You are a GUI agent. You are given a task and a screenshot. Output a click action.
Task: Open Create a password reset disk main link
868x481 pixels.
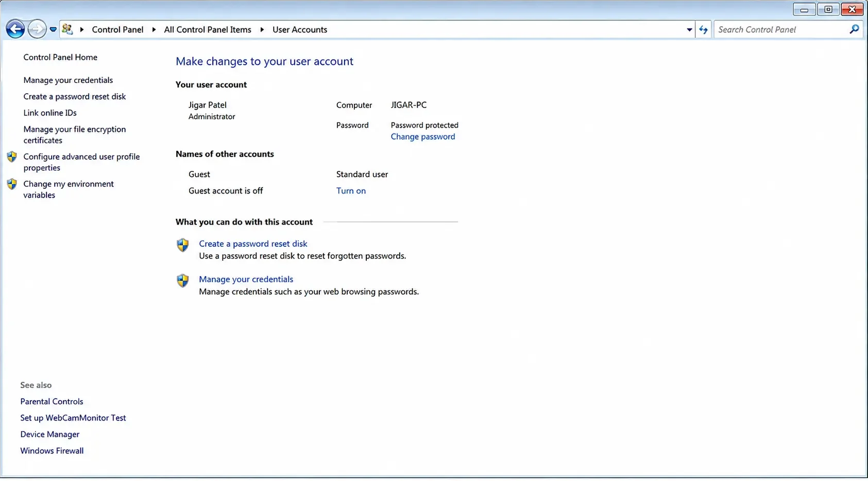tap(253, 244)
